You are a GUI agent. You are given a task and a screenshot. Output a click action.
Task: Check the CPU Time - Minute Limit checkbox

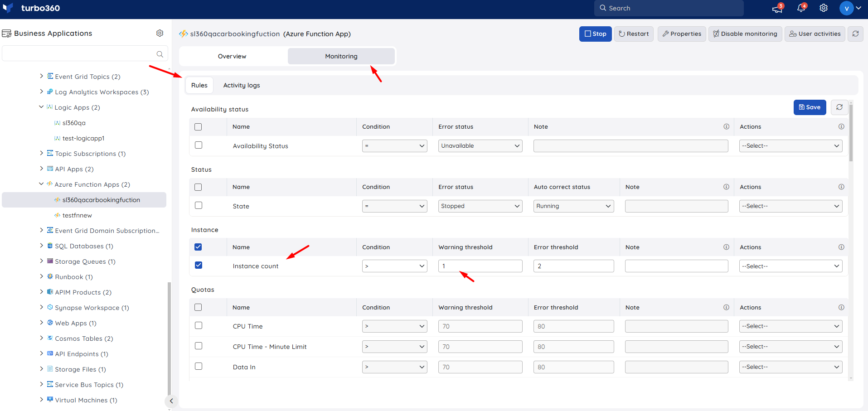tap(198, 346)
